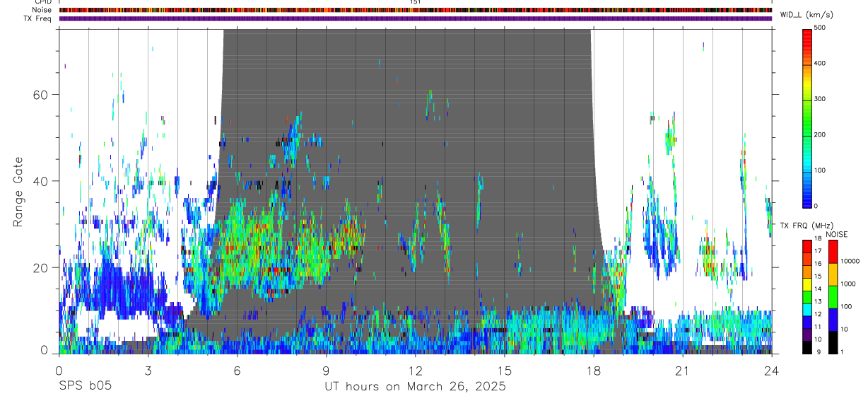Viewport: 868px width, 401px height.
Task: Click y-axis tick label '40'
Action: tap(42, 181)
